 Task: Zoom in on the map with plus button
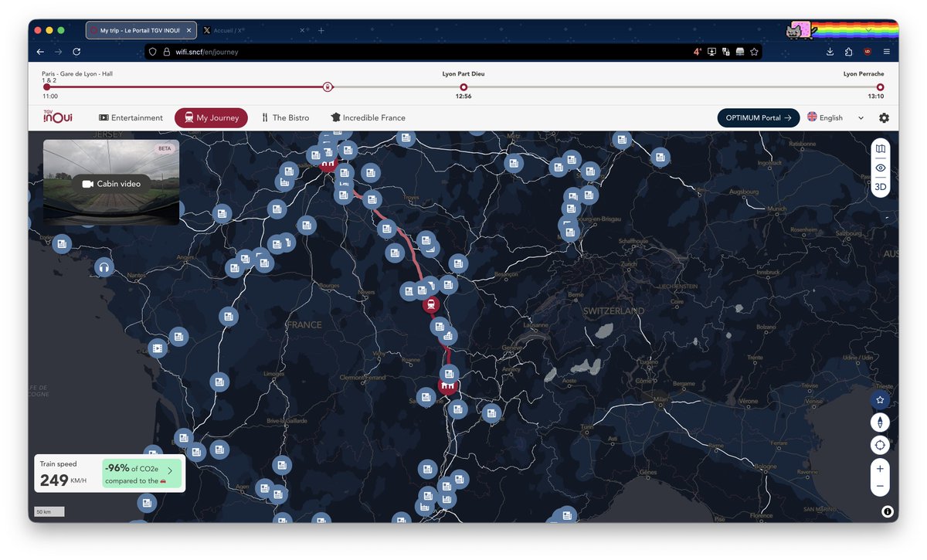879,468
